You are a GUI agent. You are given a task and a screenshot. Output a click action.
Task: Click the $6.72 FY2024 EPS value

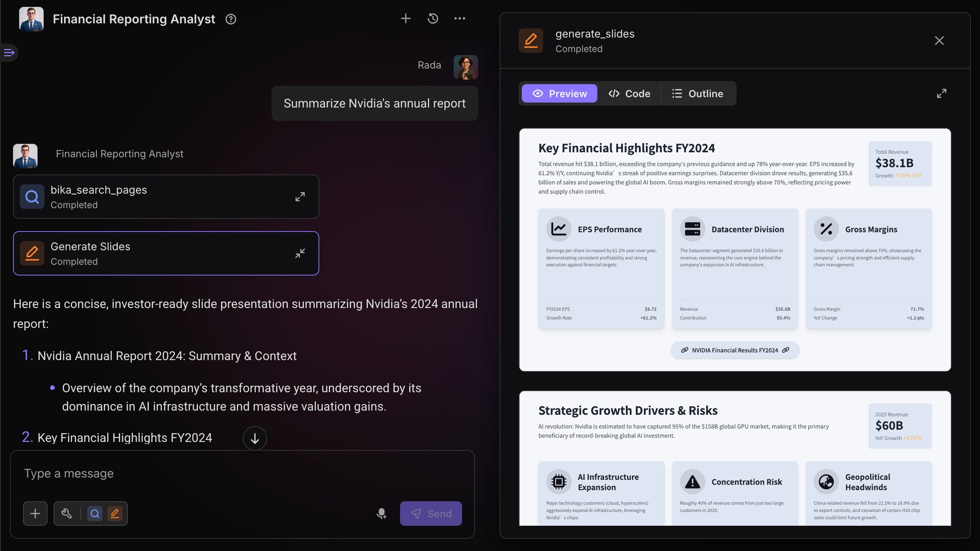point(650,309)
